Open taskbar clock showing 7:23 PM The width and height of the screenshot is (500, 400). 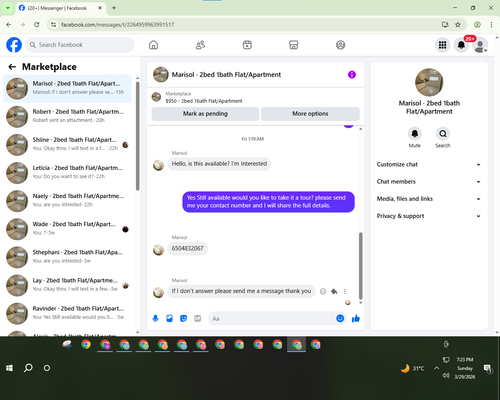(x=465, y=368)
